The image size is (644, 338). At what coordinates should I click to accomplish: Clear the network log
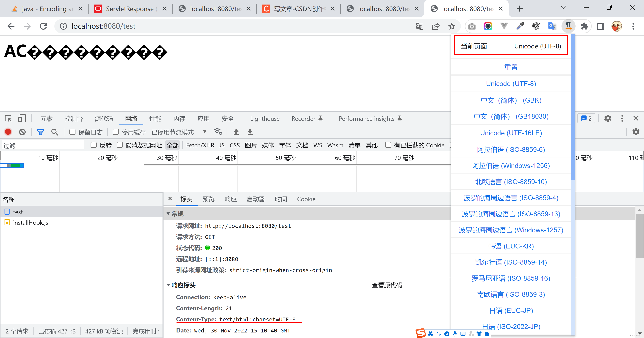click(22, 132)
